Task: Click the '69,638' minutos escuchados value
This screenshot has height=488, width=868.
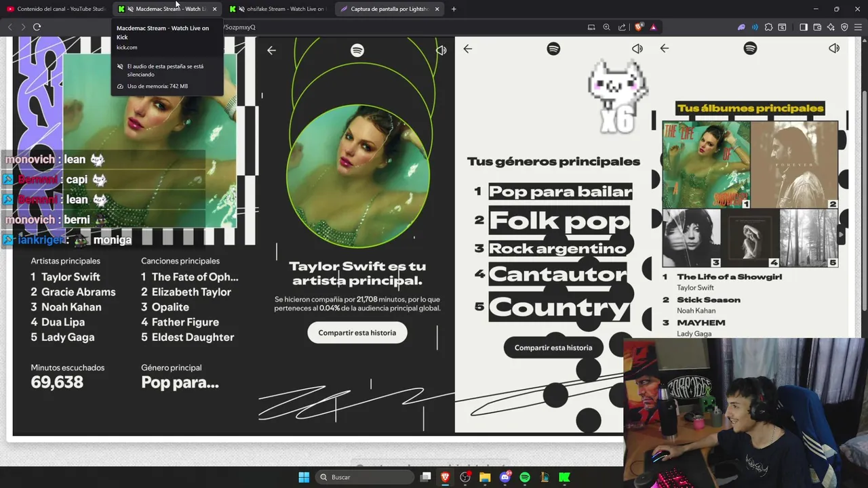Action: pyautogui.click(x=57, y=382)
